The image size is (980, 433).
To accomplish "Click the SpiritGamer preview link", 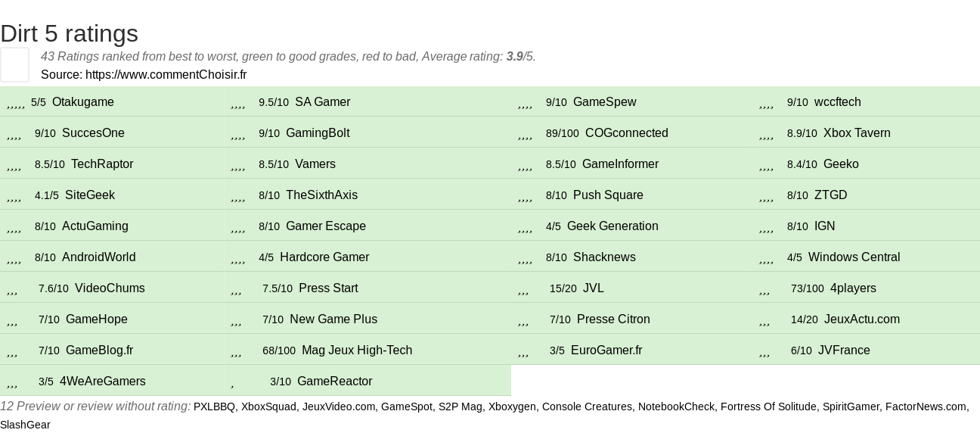I will (851, 407).
